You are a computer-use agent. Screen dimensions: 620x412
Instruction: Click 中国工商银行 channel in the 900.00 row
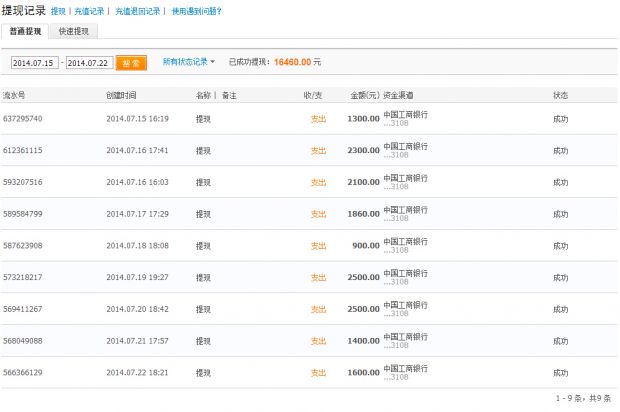[406, 241]
